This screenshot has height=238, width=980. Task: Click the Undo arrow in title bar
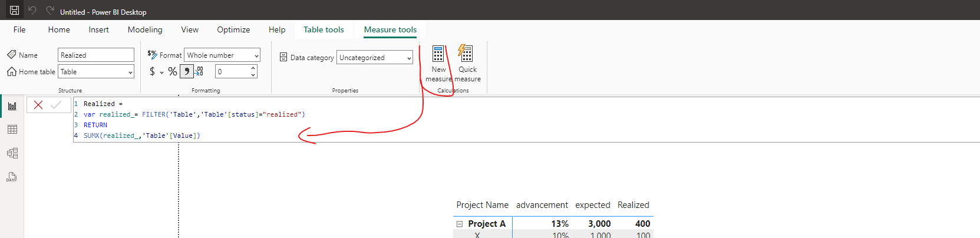32,10
